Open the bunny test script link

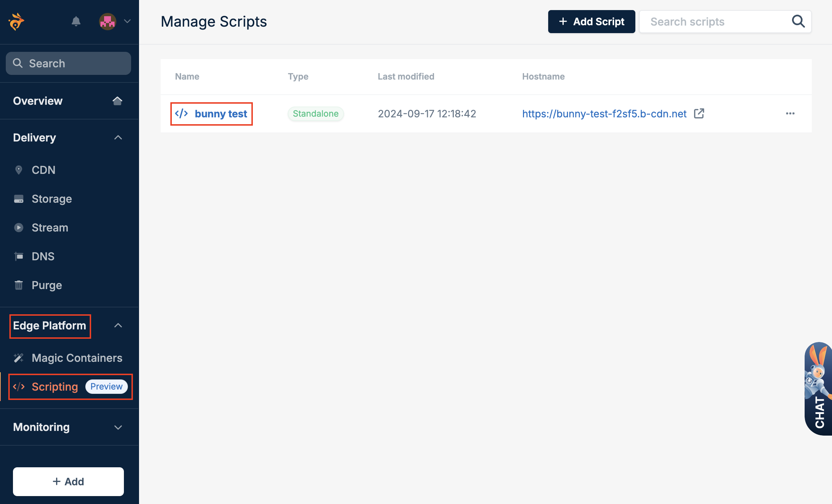[221, 114]
